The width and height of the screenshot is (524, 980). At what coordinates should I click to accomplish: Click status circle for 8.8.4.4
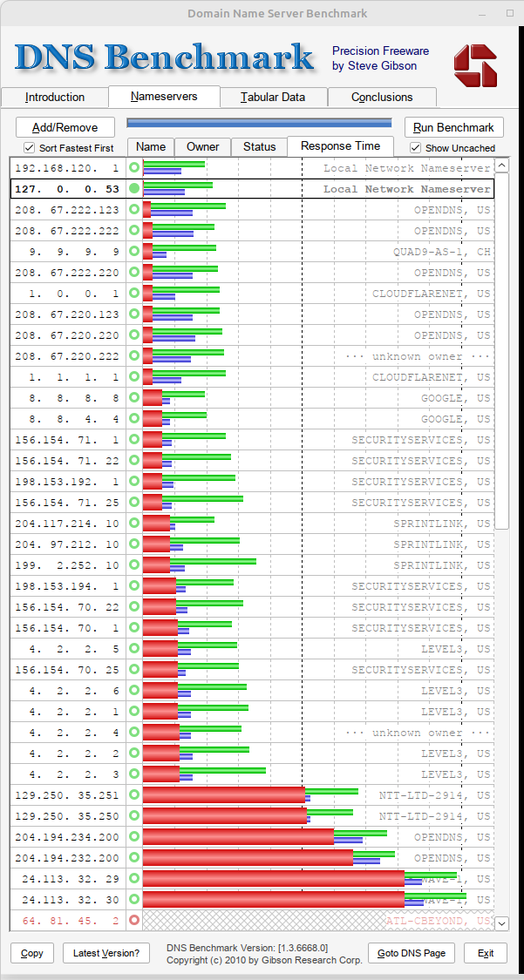[133, 419]
